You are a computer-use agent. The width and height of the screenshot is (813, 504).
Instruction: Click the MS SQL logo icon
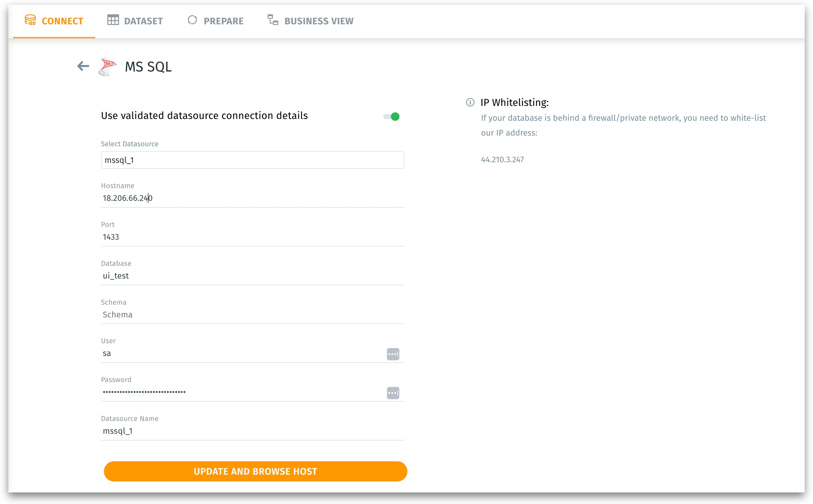107,67
